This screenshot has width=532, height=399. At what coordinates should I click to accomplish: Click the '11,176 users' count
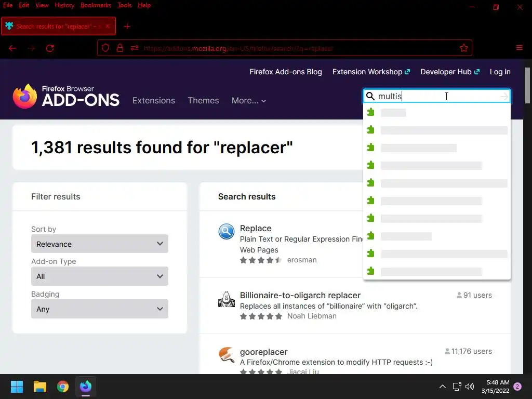tap(468, 351)
